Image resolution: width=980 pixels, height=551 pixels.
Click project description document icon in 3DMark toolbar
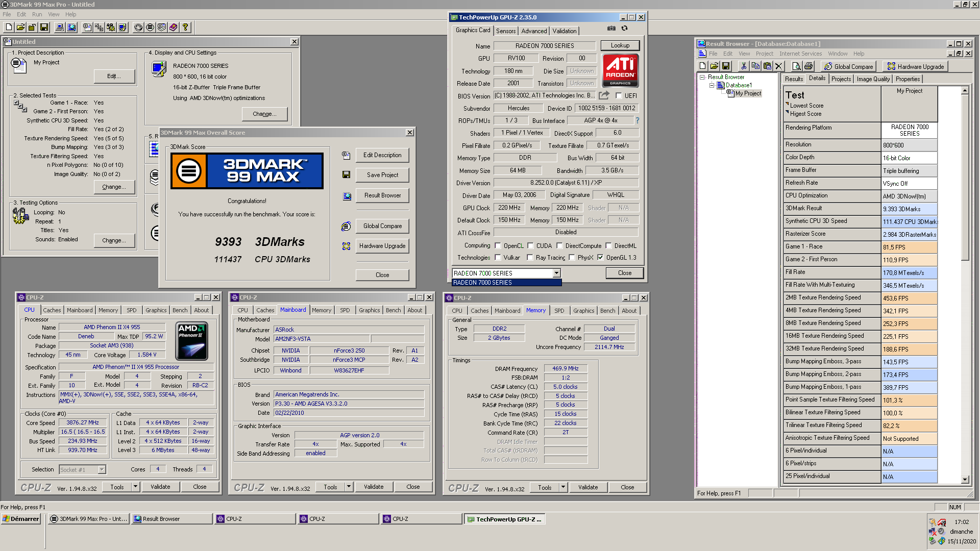point(87,28)
